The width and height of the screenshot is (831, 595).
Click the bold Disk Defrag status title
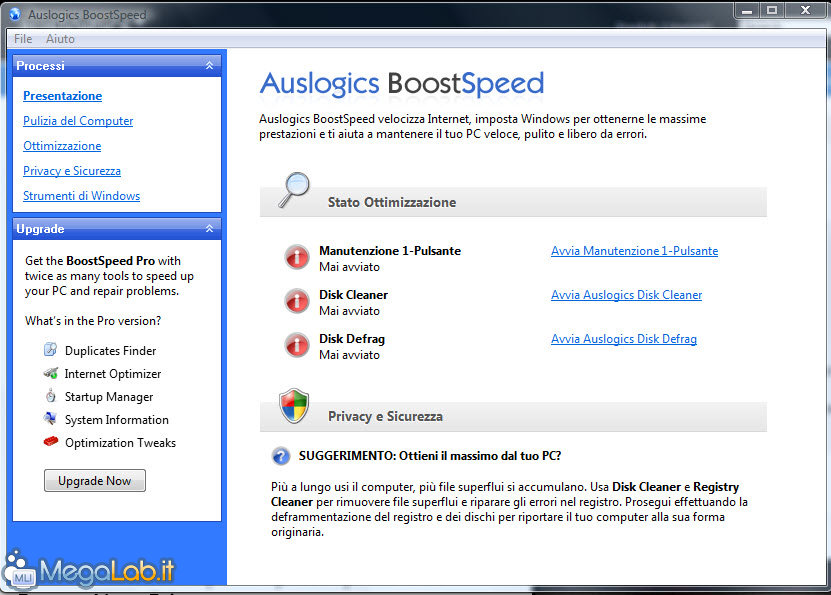[351, 339]
